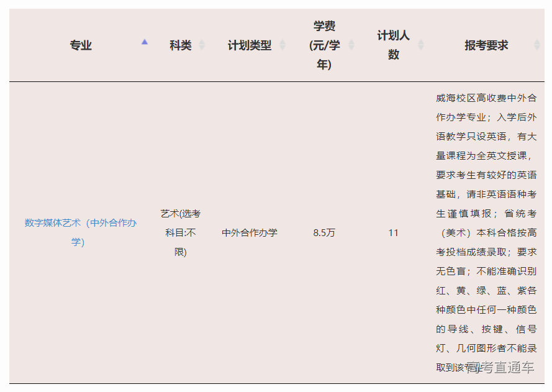Click the sort icon beside 计划人数 column
Viewport: 552px width, 392px height.
(x=421, y=45)
